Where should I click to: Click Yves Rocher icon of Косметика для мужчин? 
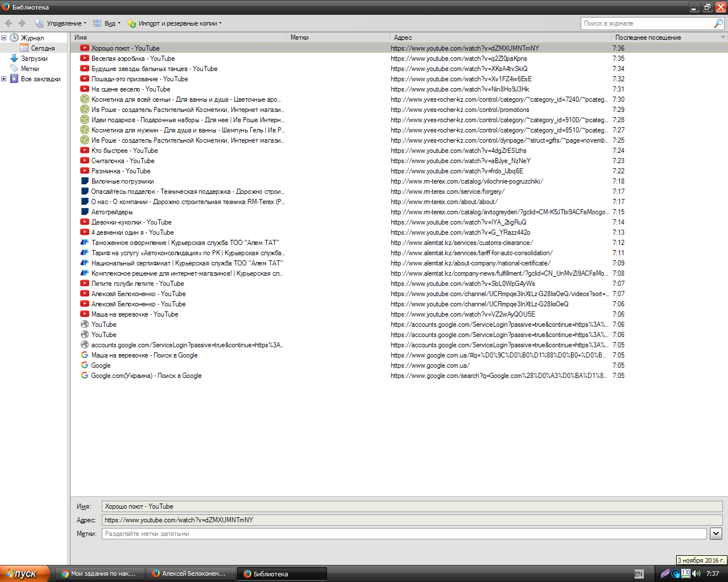[85, 130]
